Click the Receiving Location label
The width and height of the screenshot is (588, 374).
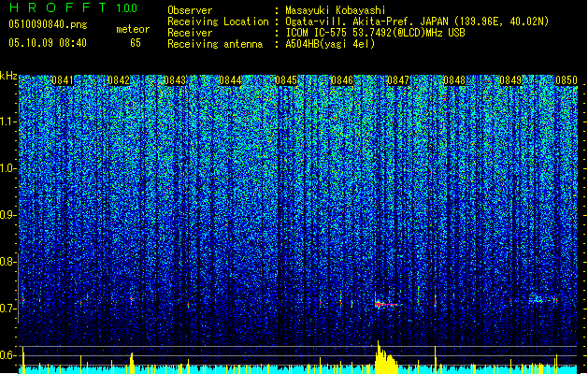pos(218,22)
